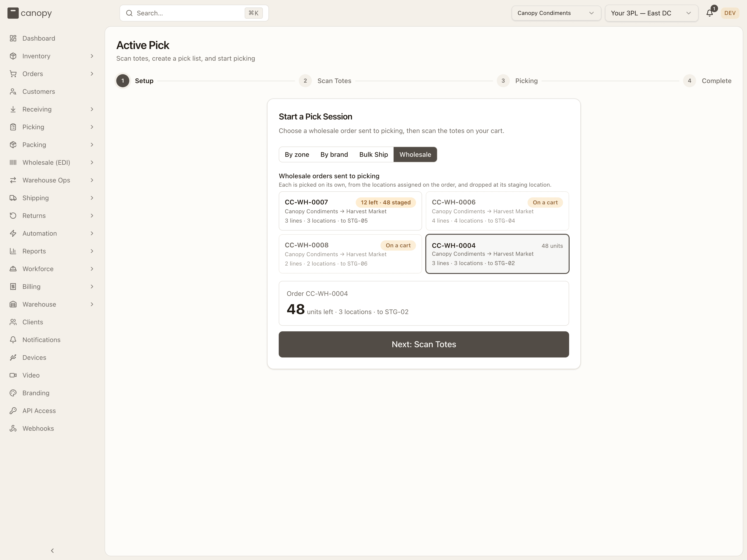This screenshot has width=747, height=560.
Task: Click the Wholesale (EDI) barcode icon
Action: (x=13, y=162)
